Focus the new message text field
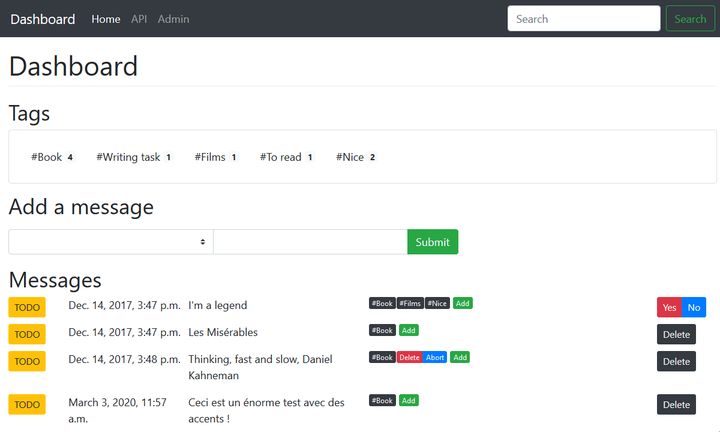The width and height of the screenshot is (720, 432). (x=310, y=241)
